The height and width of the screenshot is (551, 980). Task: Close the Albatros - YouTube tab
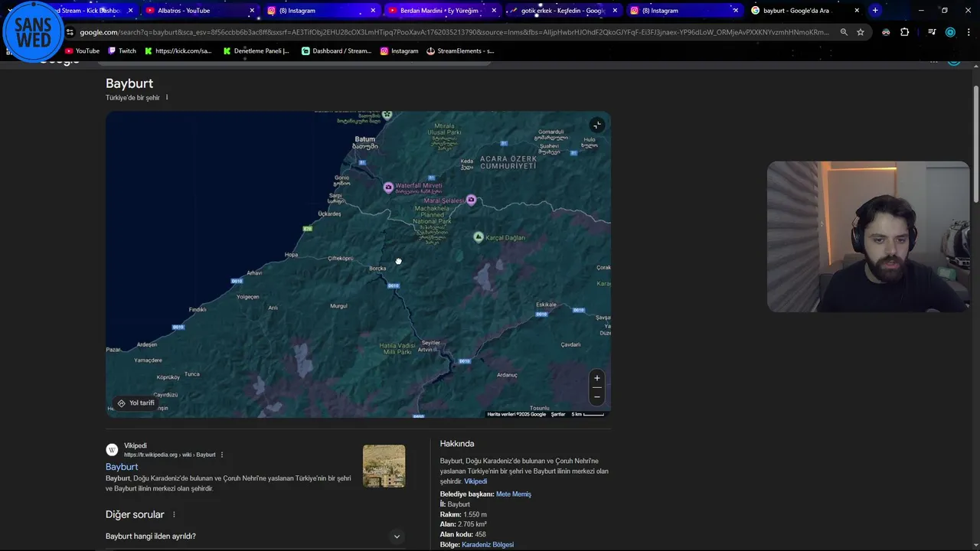coord(252,11)
